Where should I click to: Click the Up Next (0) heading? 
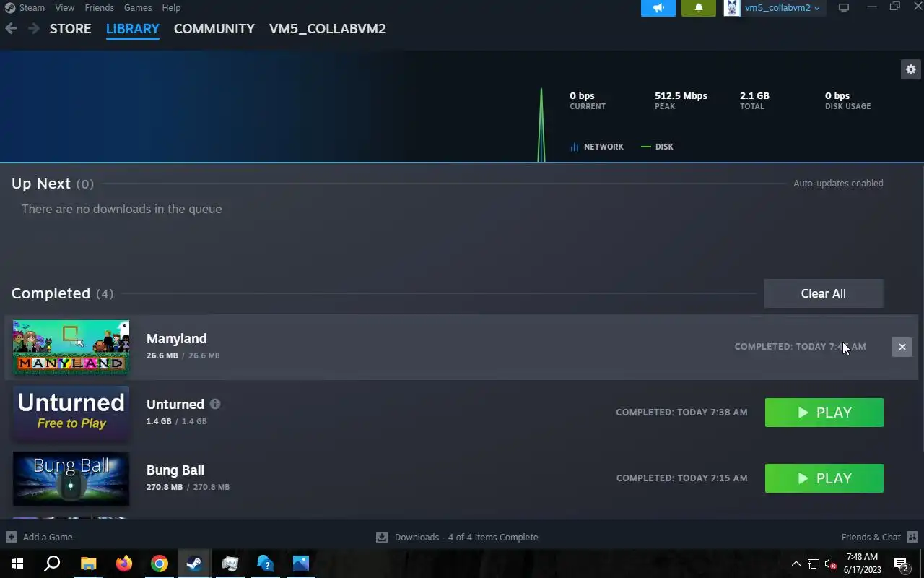tap(53, 184)
